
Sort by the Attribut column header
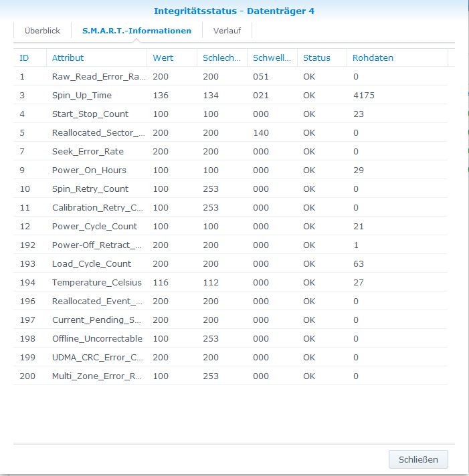[x=68, y=57]
